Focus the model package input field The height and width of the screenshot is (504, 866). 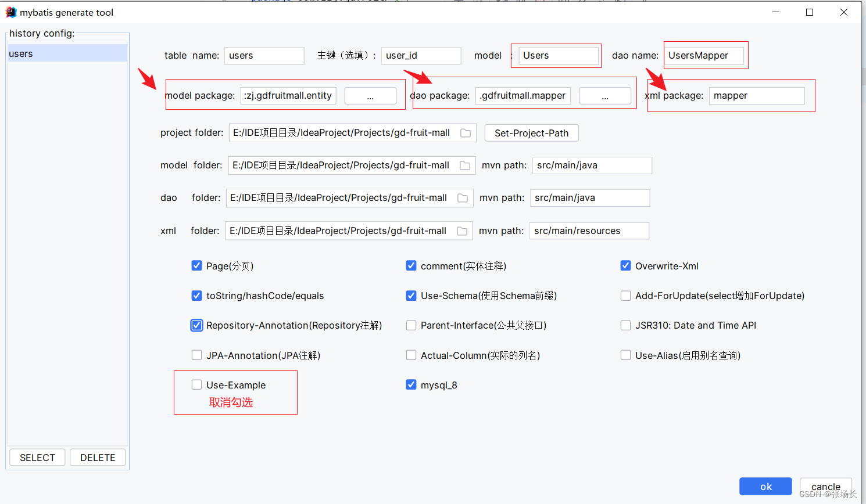point(288,96)
